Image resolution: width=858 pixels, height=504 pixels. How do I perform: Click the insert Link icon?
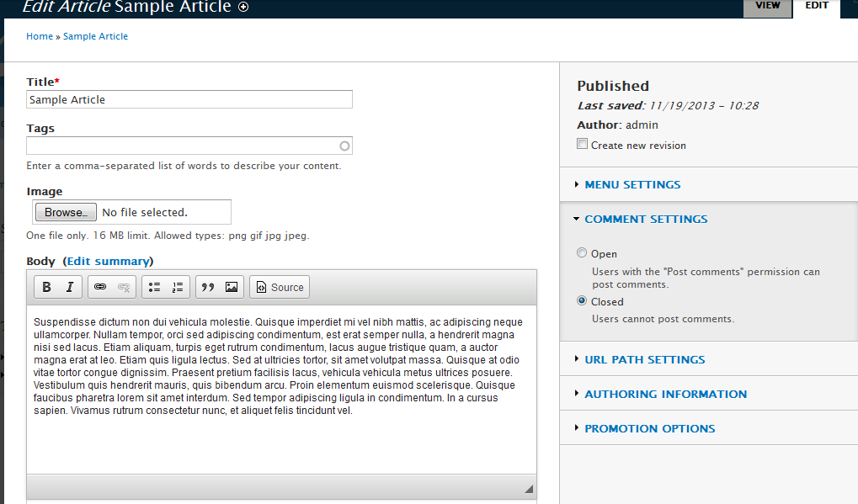point(100,287)
